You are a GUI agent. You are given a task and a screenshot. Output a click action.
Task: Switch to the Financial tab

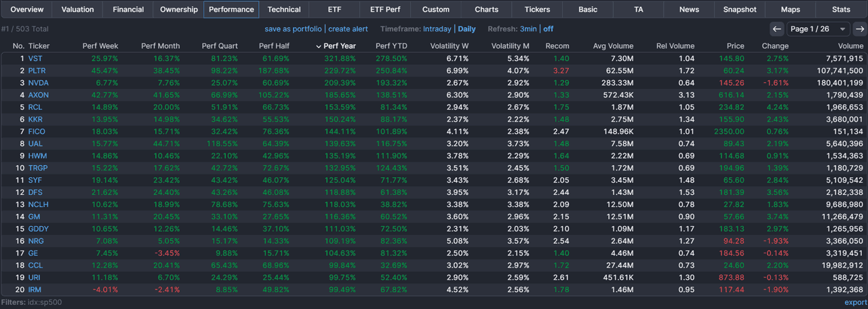coord(128,10)
